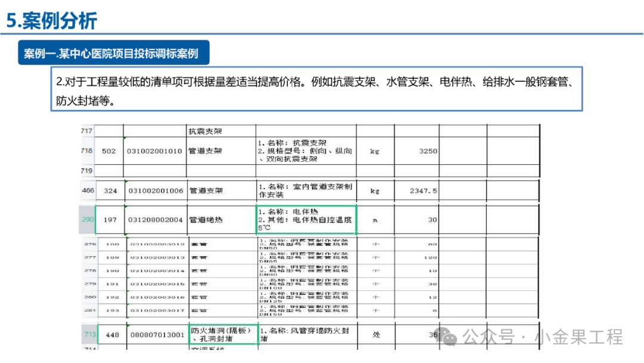644x363 pixels.
Task: Select row header 280
Action: point(90,297)
